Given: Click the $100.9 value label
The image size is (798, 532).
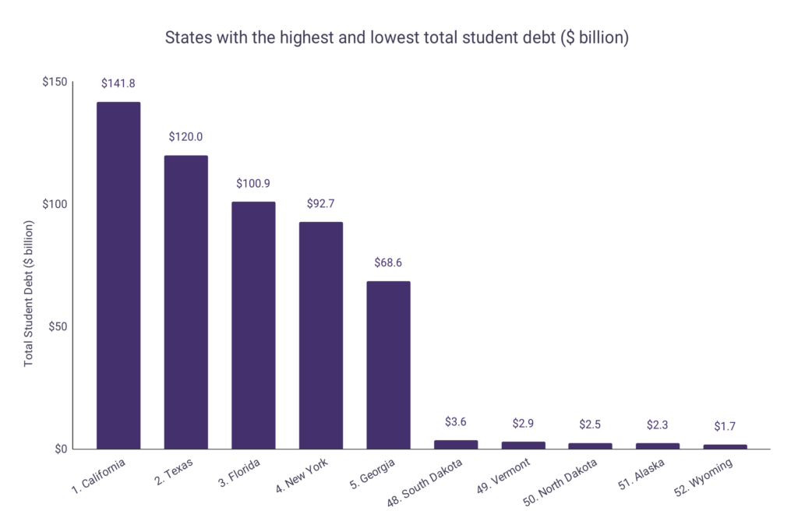Looking at the screenshot, I should [x=253, y=184].
